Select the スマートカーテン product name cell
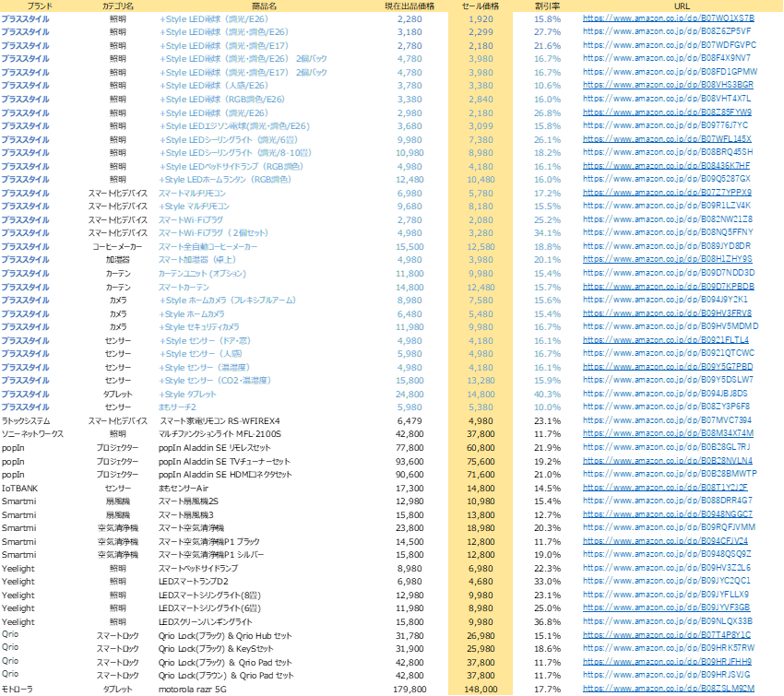 click(x=183, y=288)
